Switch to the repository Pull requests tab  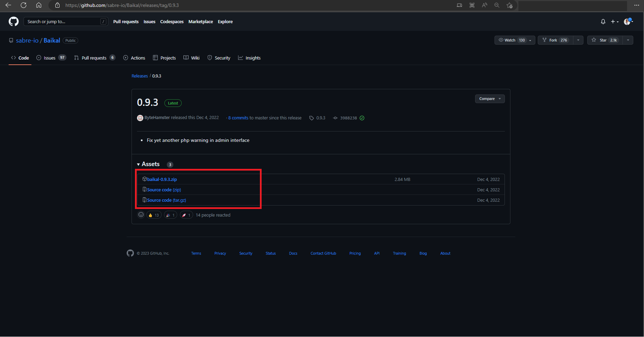tap(94, 58)
